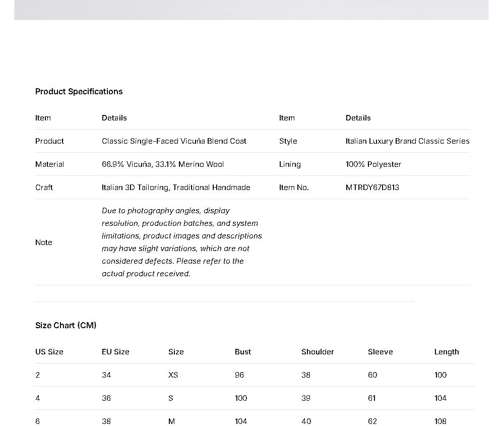This screenshot has width=504, height=426.
Task: Select the Italian 3D Tailoring craft details
Action: tap(176, 188)
